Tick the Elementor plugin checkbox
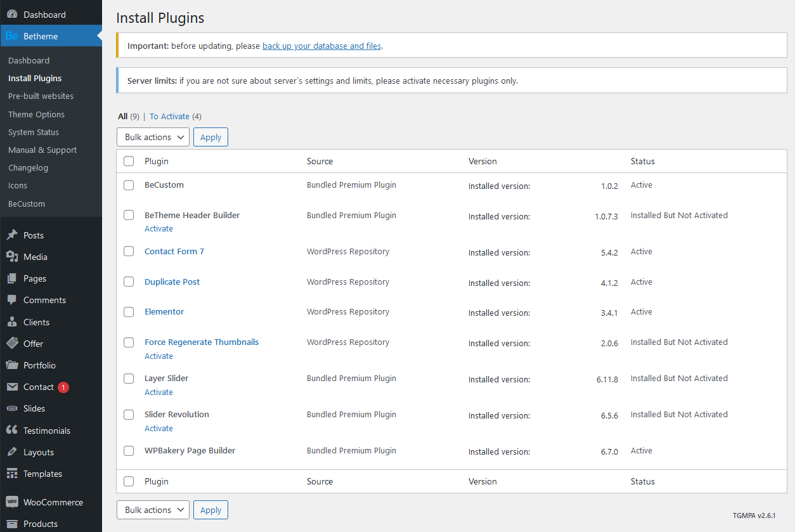The image size is (795, 532). click(x=129, y=312)
